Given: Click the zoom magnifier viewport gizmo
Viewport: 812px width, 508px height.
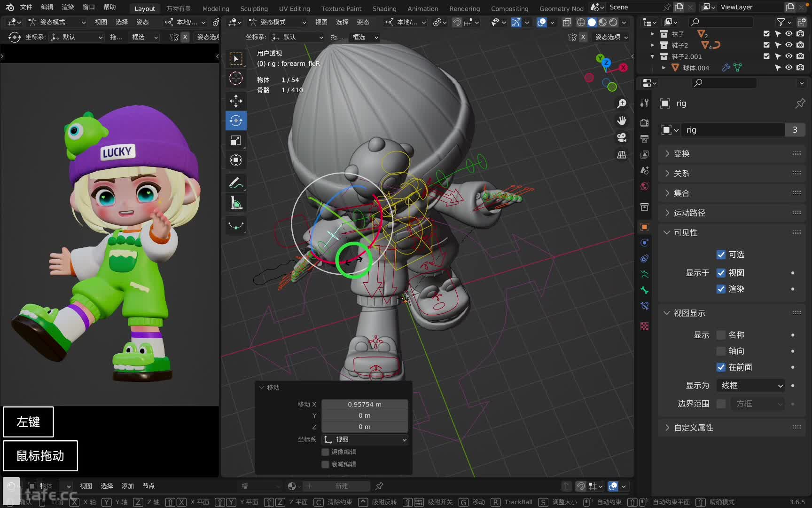Looking at the screenshot, I should [x=622, y=103].
